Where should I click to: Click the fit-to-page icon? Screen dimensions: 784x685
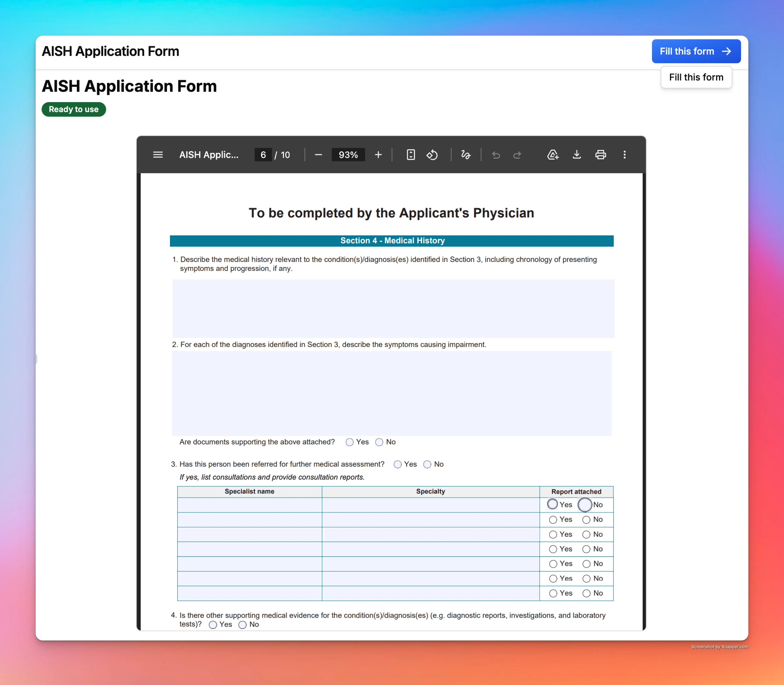410,155
